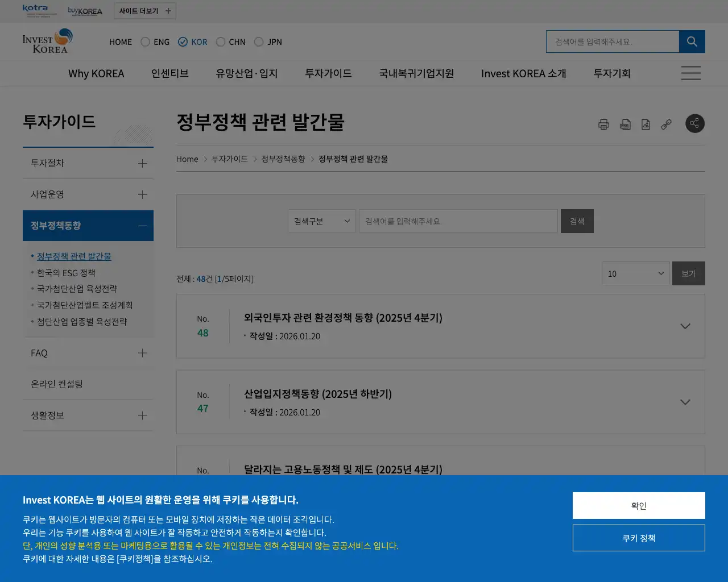Click the Invest KOREA logo
Image resolution: width=728 pixels, height=582 pixels.
(x=48, y=41)
